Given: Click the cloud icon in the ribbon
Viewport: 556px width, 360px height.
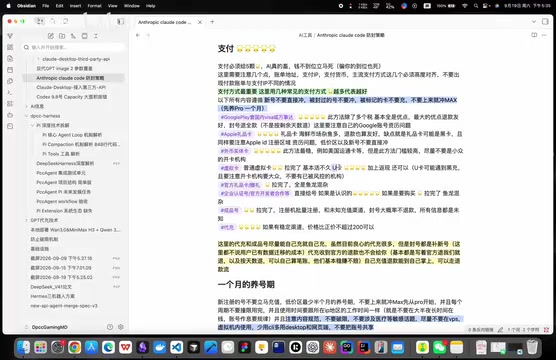Looking at the screenshot, I should point(10,115).
